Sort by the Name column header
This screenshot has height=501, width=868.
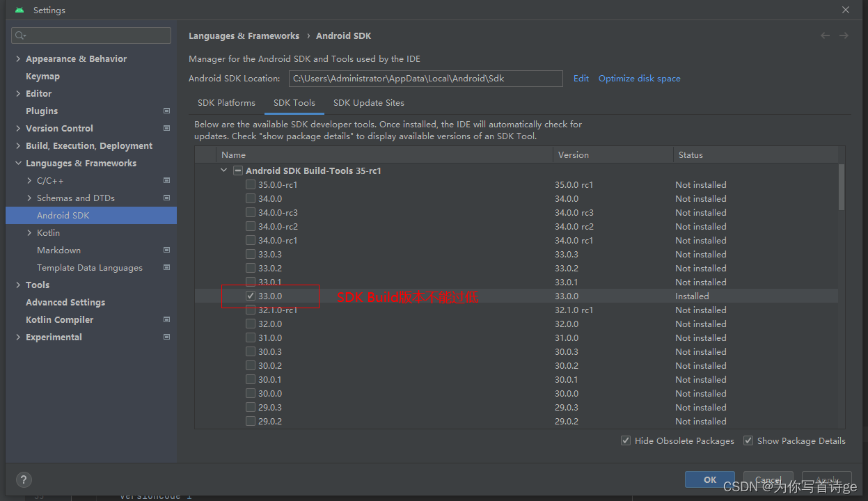pyautogui.click(x=385, y=154)
